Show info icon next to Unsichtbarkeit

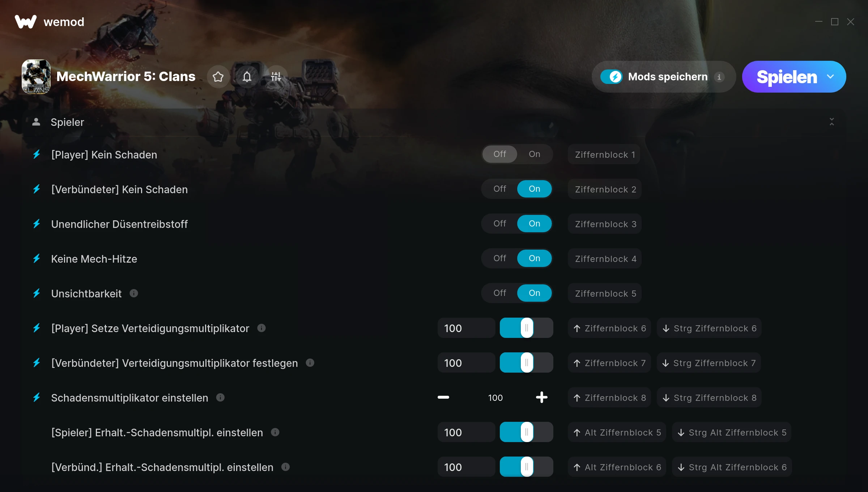click(134, 293)
